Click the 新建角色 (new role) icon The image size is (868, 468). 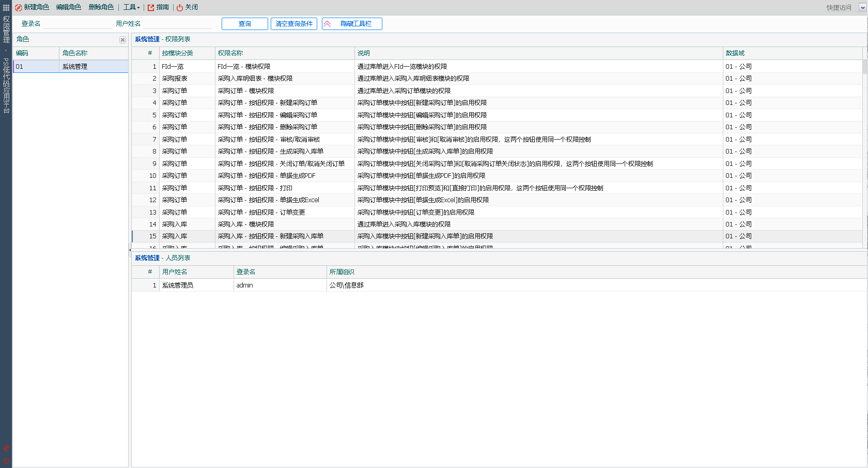tap(19, 7)
